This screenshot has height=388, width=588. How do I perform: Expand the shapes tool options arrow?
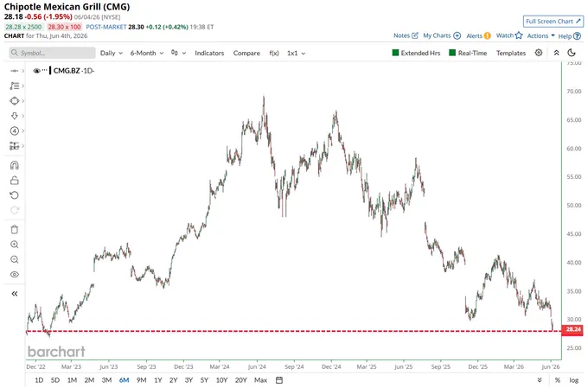point(22,101)
